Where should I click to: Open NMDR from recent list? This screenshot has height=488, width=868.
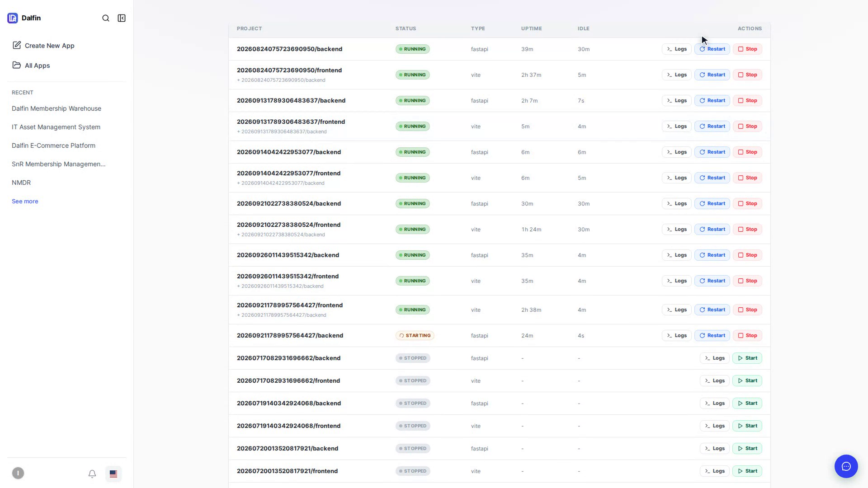[21, 183]
